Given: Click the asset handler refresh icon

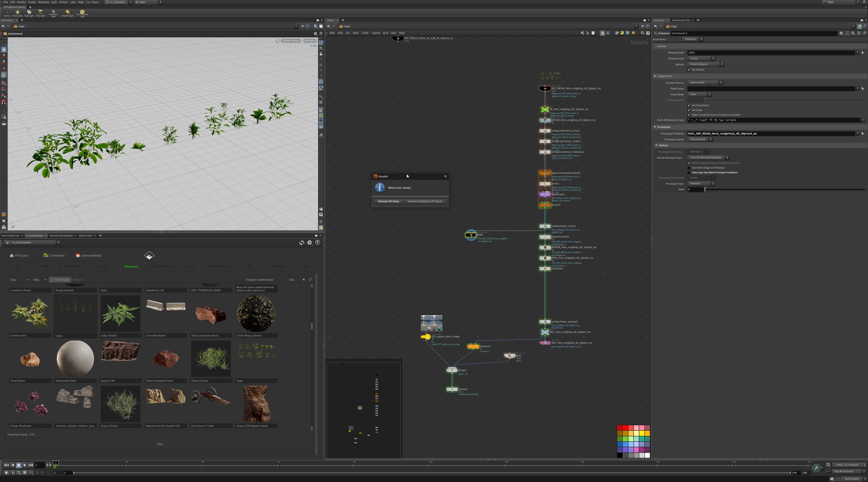Looking at the screenshot, I should click(301, 243).
